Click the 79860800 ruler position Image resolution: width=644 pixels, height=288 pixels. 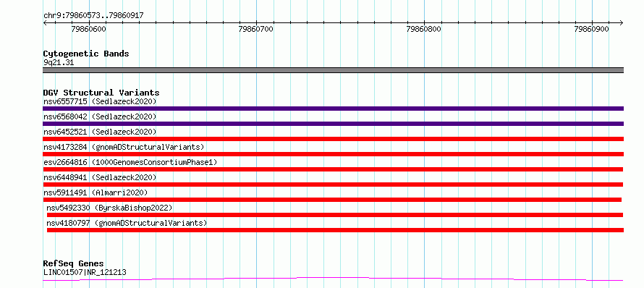(424, 29)
